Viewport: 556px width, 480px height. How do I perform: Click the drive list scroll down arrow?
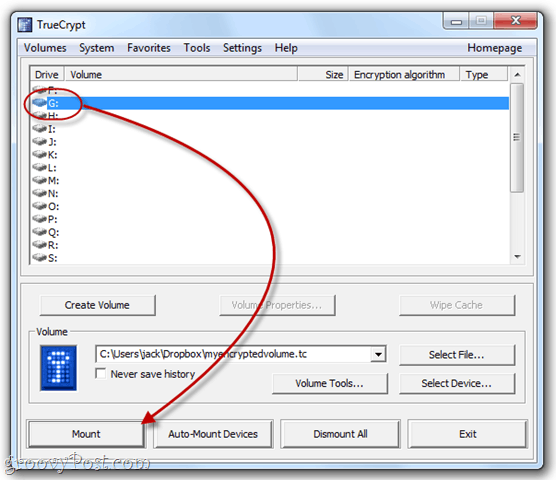tap(517, 256)
